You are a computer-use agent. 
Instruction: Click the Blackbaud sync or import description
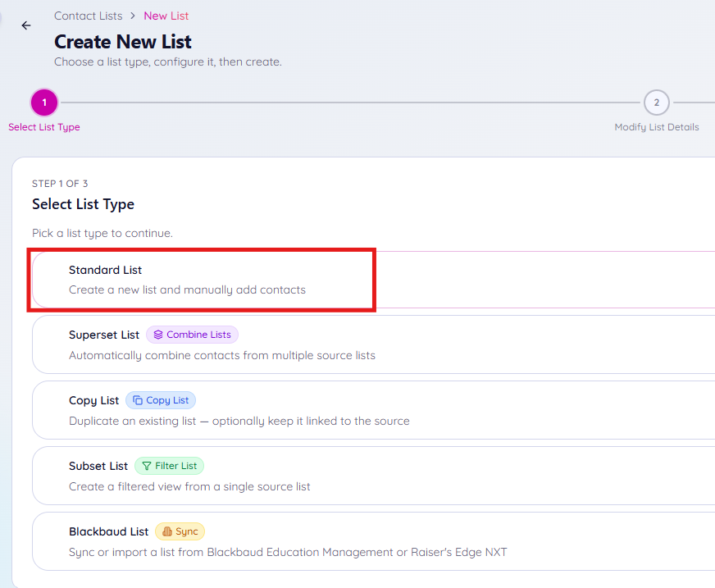(288, 553)
